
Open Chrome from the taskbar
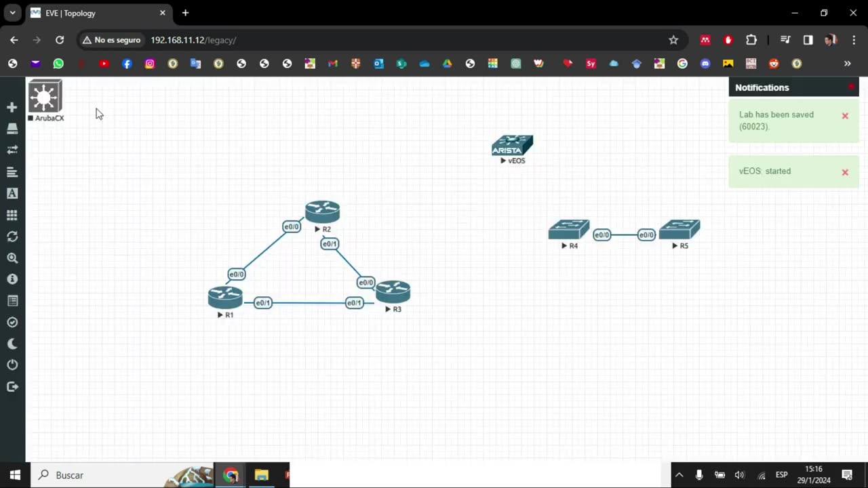click(x=231, y=475)
